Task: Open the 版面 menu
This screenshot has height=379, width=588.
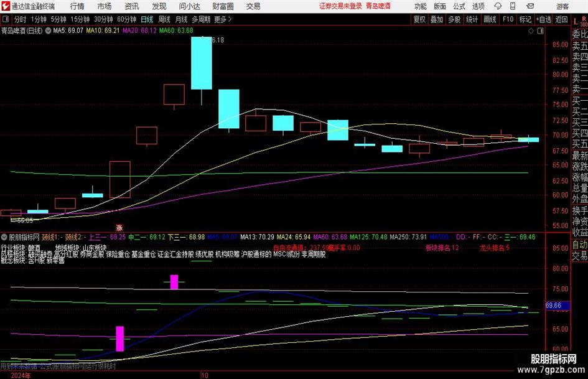Action: pos(440,6)
